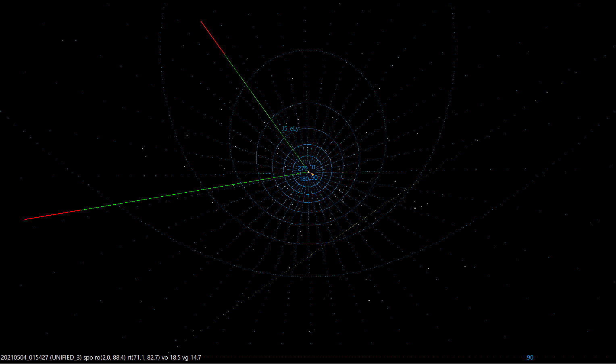Image resolution: width=616 pixels, height=364 pixels.
Task: Click the 180 azimuth label
Action: (304, 179)
